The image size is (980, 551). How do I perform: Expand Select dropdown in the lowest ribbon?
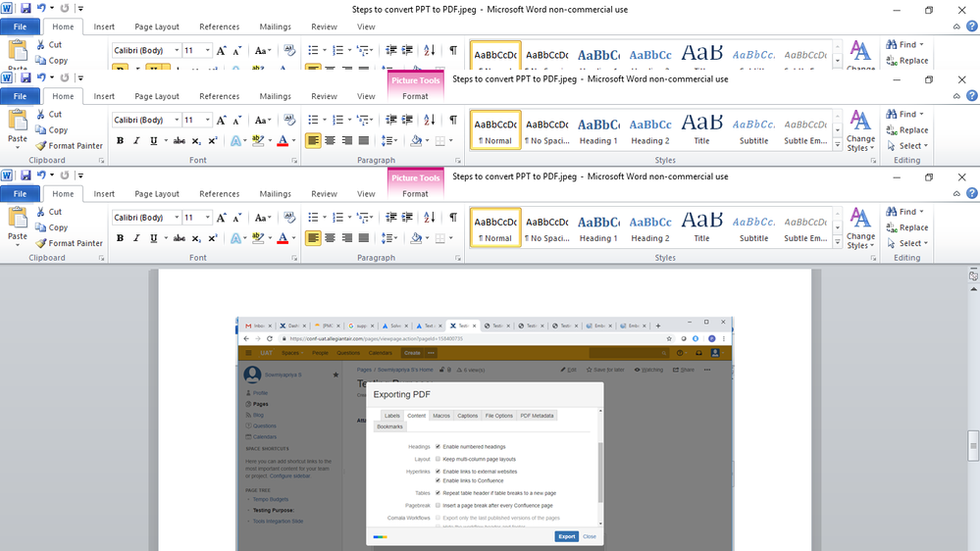908,244
